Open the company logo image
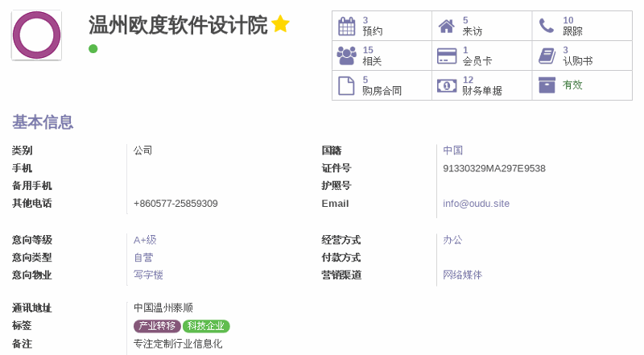The image size is (644, 355). pos(36,35)
